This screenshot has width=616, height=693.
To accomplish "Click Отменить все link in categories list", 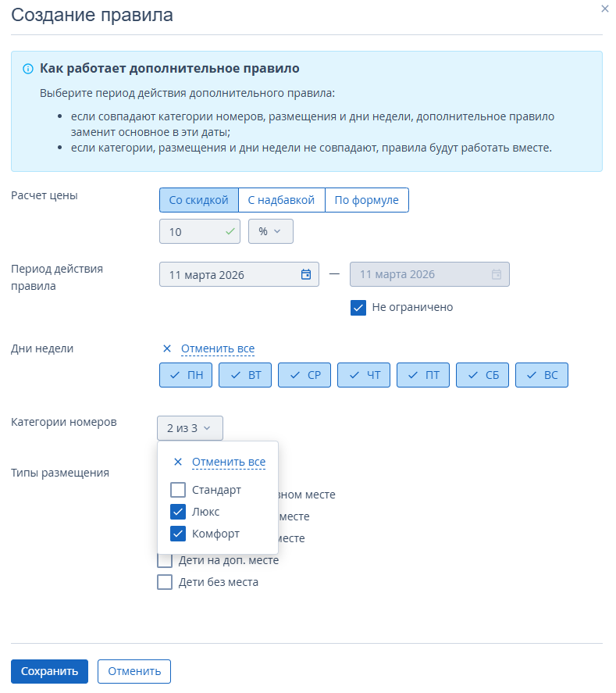I will point(229,462).
